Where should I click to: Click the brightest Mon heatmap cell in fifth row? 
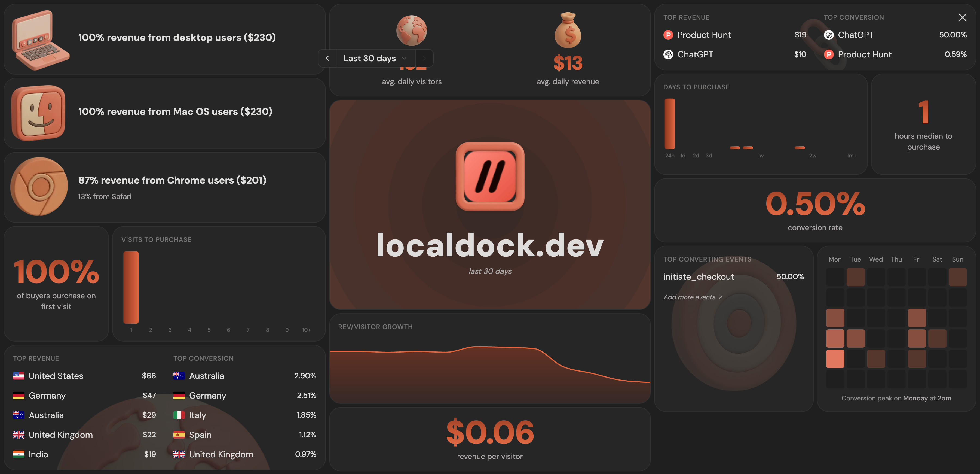(x=835, y=359)
